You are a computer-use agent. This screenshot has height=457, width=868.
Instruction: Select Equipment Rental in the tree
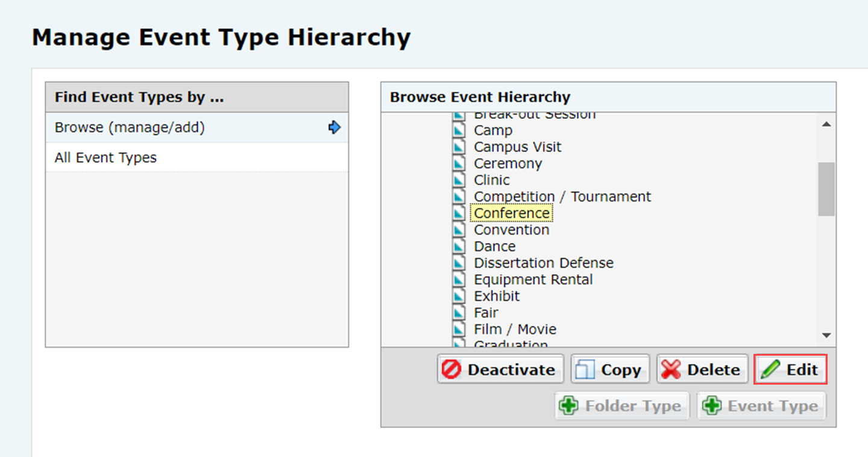[533, 280]
